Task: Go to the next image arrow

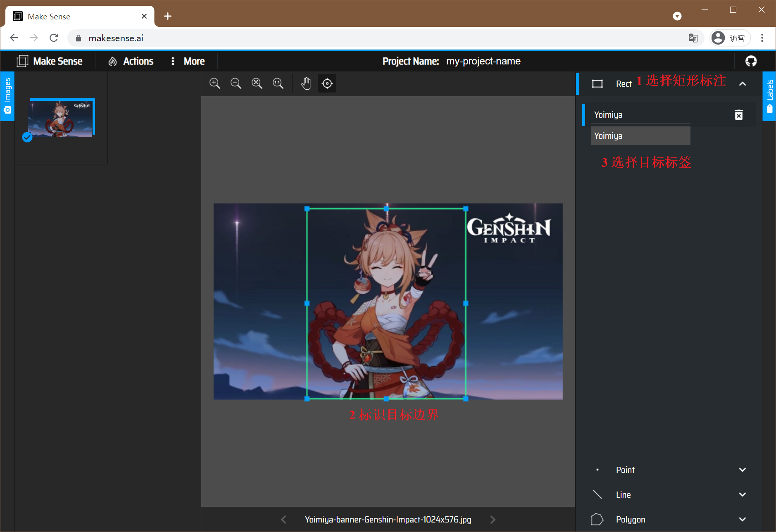Action: [x=493, y=520]
